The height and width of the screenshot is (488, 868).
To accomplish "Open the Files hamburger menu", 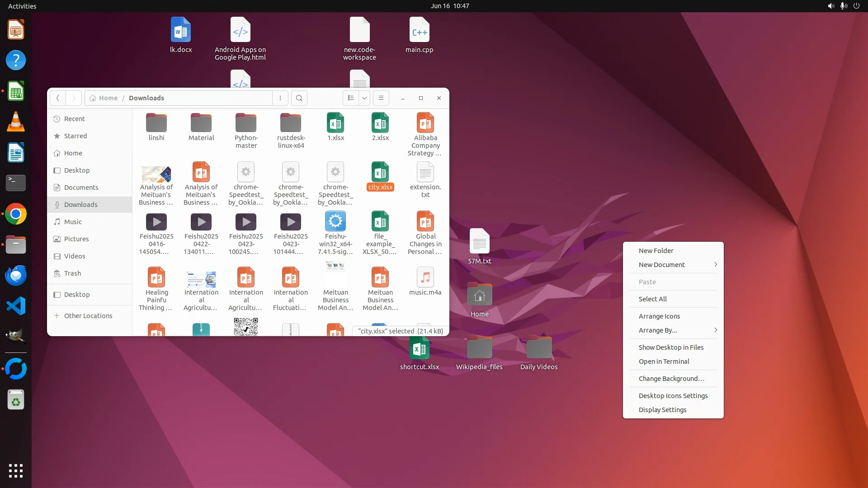I will [381, 98].
